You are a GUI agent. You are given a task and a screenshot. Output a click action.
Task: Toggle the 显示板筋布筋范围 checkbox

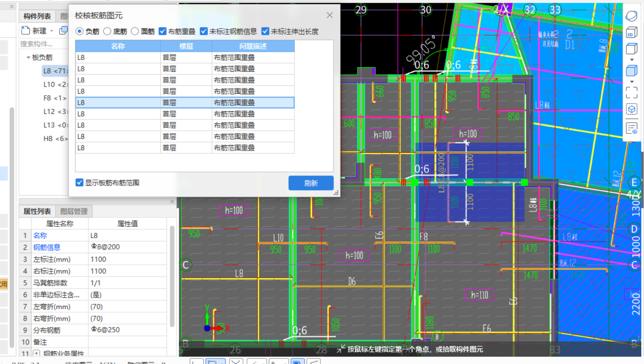79,183
